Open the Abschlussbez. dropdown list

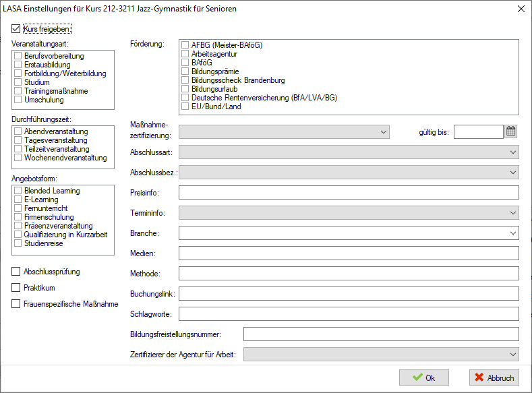coord(349,173)
